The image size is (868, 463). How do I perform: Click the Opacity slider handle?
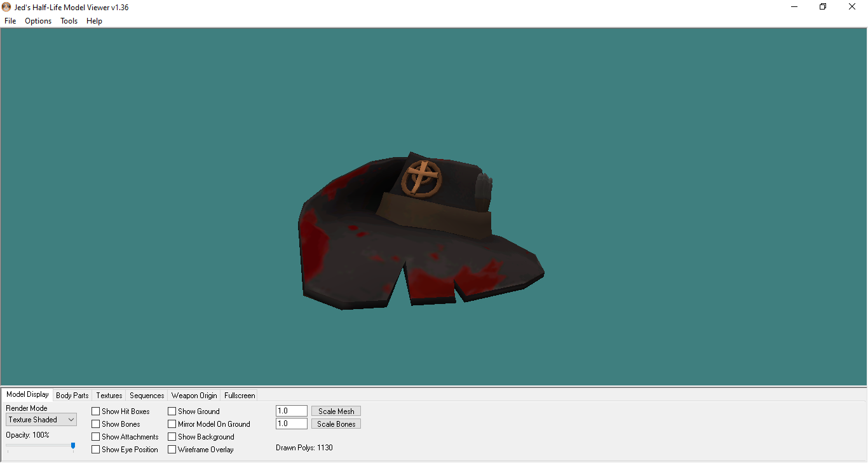pyautogui.click(x=73, y=446)
